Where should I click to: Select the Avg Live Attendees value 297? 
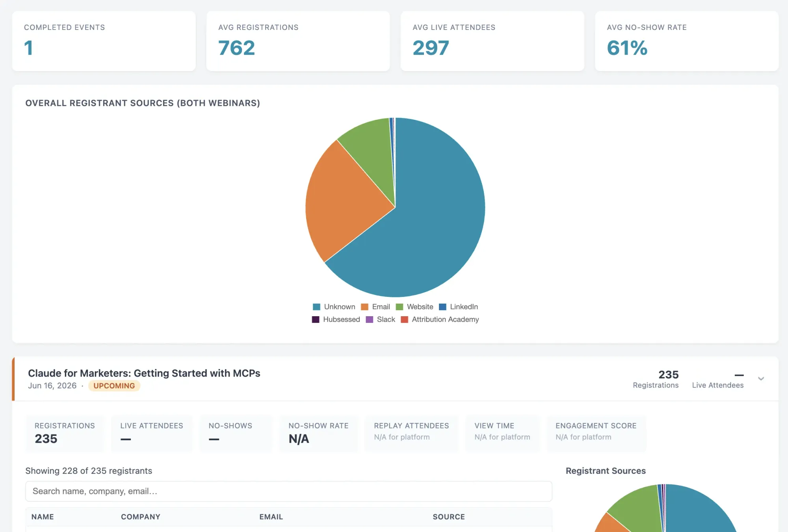tap(431, 48)
